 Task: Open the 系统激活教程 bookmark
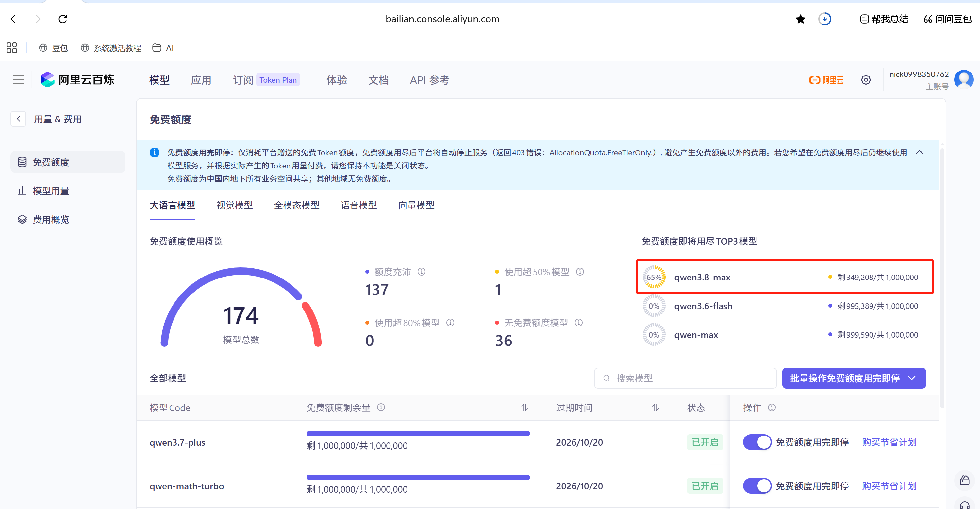(111, 48)
